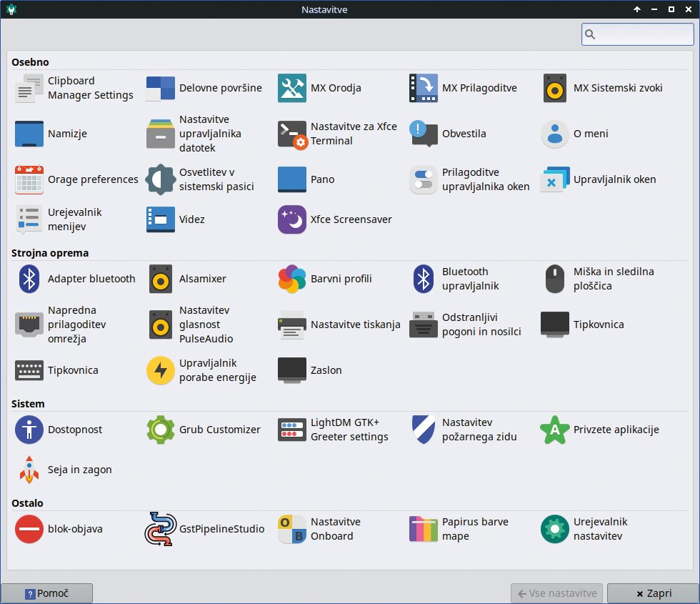The height and width of the screenshot is (604, 700).
Task: Open Privzete aplikacije star icon
Action: (x=555, y=430)
